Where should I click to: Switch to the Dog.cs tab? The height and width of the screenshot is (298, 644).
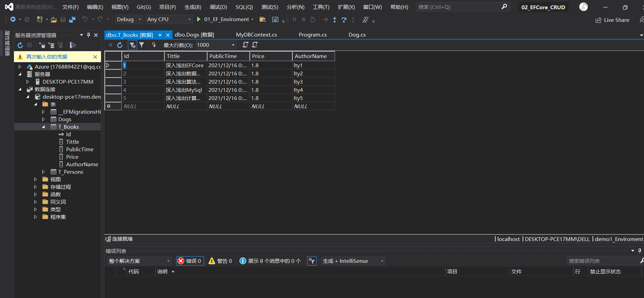coord(357,35)
